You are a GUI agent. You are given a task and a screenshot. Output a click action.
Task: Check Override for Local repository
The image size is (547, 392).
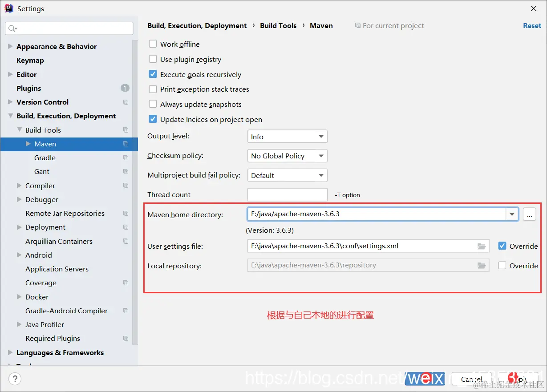click(x=502, y=266)
